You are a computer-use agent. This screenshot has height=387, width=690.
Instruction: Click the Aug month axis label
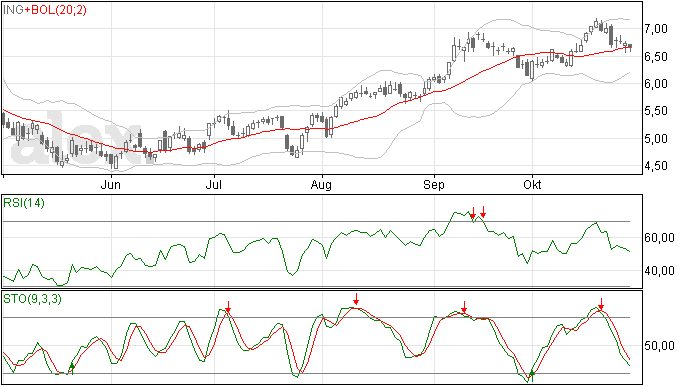pos(321,185)
